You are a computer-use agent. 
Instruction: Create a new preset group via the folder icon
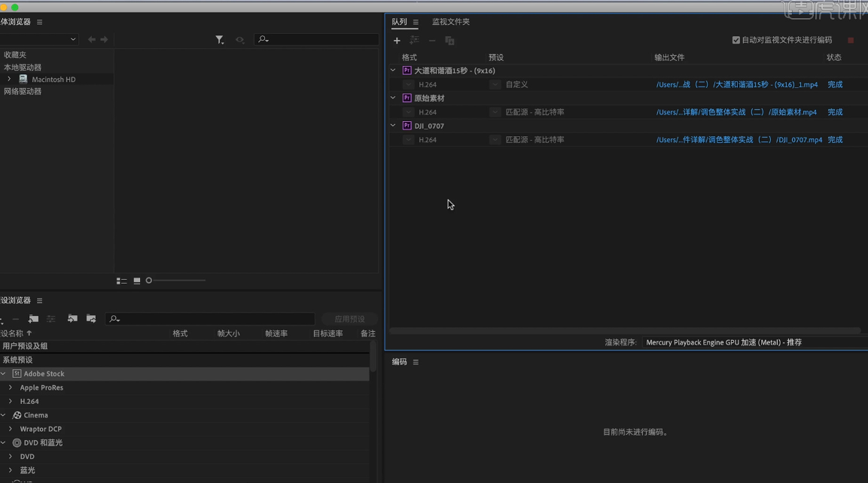click(x=33, y=318)
